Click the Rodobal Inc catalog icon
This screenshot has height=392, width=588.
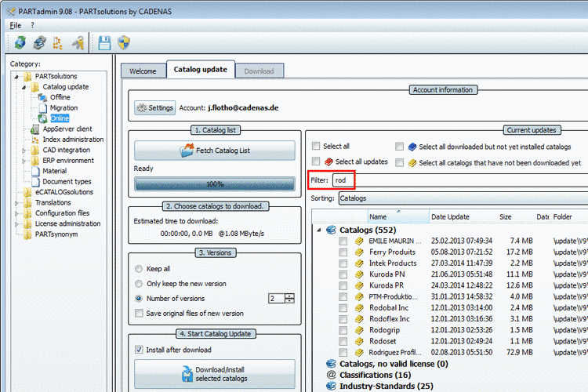(x=359, y=308)
